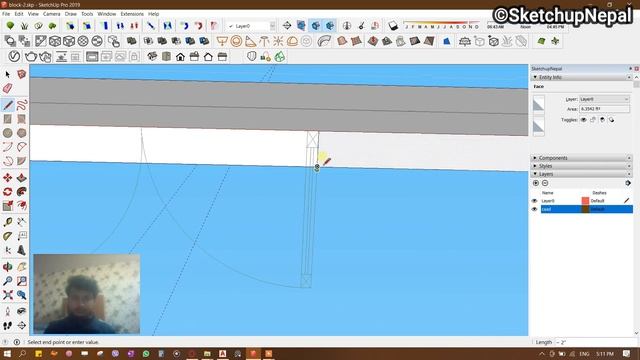Open the Edit menu
Image resolution: width=640 pixels, height=360 pixels.
click(19, 13)
